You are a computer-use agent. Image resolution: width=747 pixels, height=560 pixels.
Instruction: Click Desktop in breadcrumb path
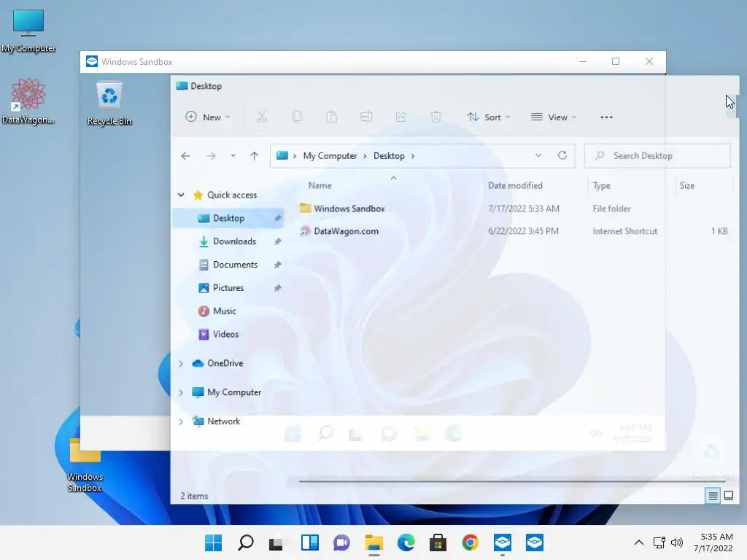tap(389, 156)
